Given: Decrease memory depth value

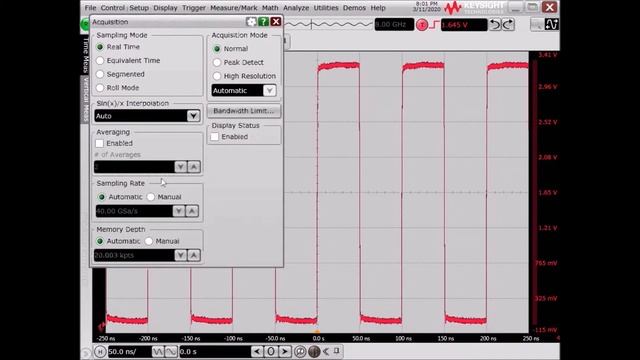Looking at the screenshot, I should click(x=180, y=255).
